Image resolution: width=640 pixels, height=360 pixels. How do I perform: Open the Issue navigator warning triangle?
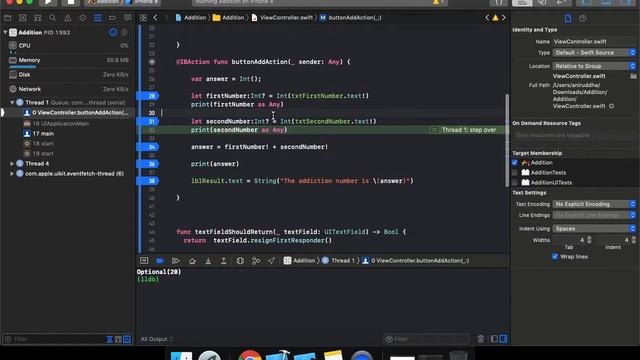(67, 18)
